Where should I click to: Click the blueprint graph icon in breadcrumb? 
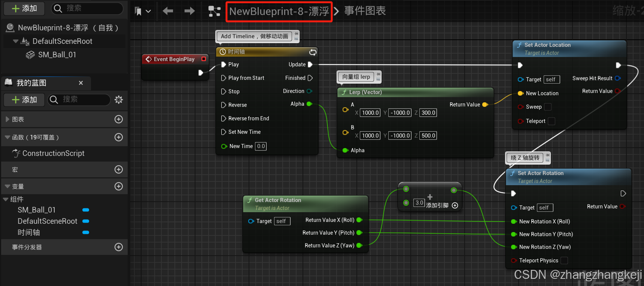point(214,11)
